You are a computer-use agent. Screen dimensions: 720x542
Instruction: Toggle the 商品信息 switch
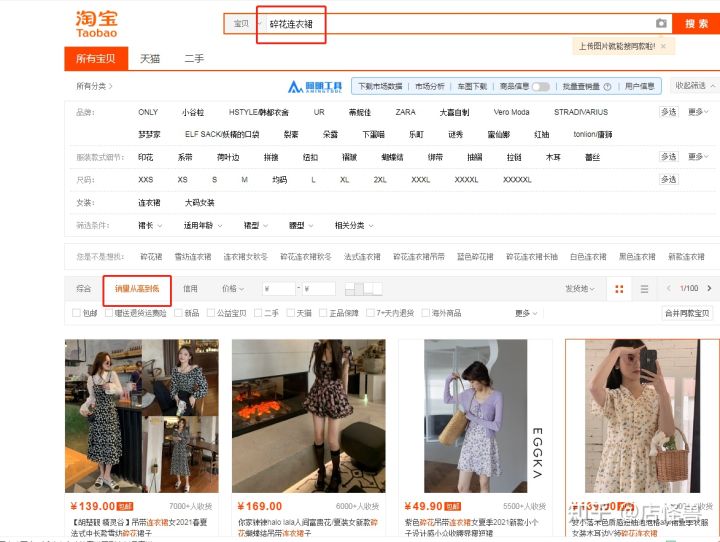pos(540,86)
